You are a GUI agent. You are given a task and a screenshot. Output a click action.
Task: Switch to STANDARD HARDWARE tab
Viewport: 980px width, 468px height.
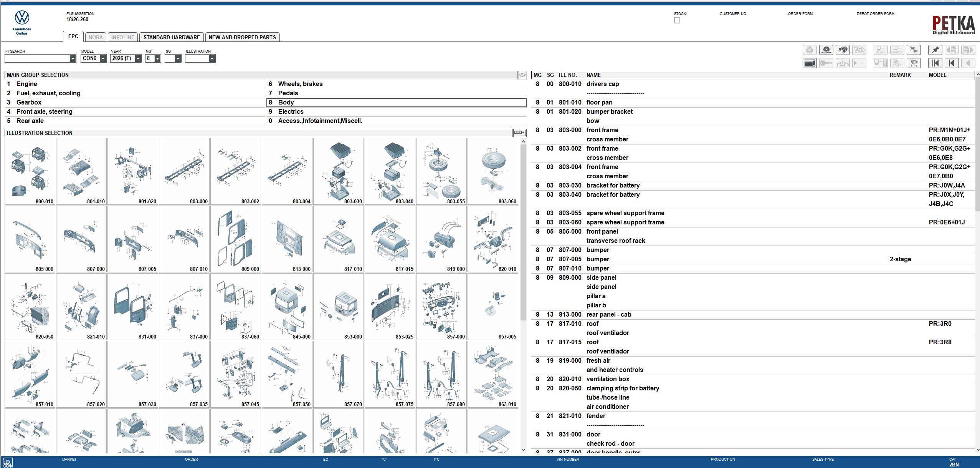tap(172, 37)
